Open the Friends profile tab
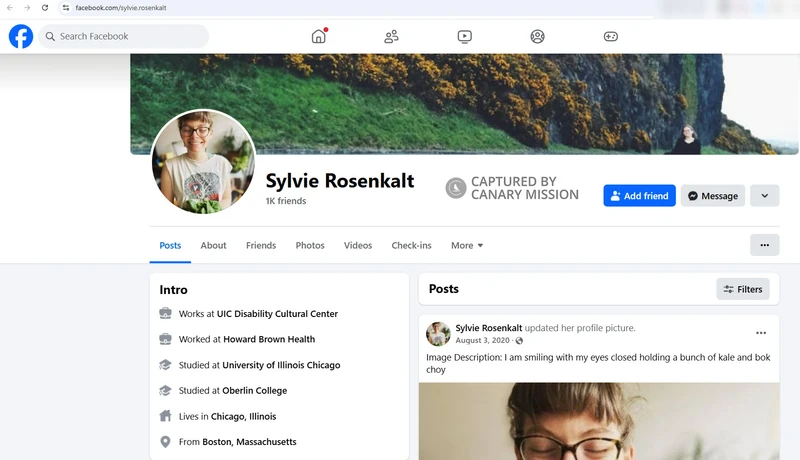800x460 pixels. (x=261, y=245)
